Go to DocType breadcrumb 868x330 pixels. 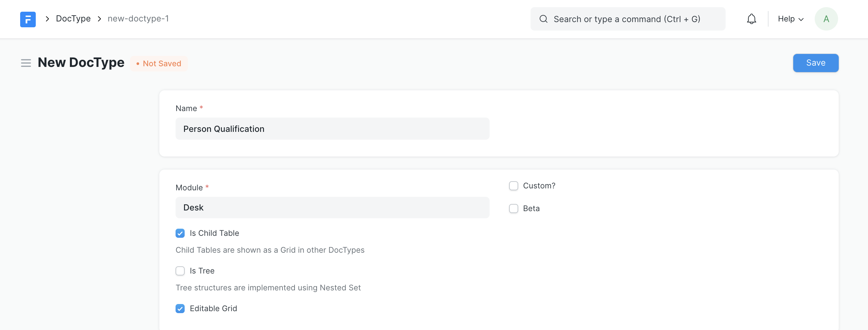pyautogui.click(x=73, y=19)
